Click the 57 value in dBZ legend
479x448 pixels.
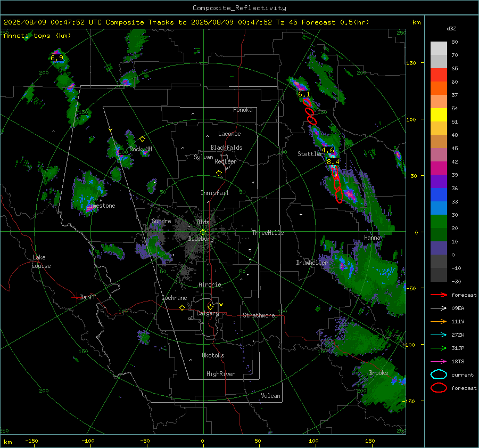coord(455,95)
